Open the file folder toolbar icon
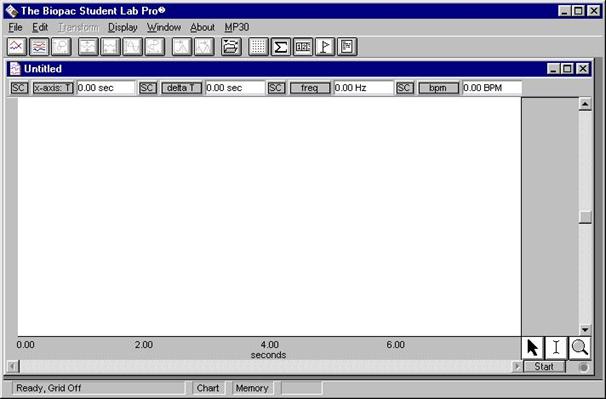This screenshot has height=399, width=606. [x=231, y=47]
